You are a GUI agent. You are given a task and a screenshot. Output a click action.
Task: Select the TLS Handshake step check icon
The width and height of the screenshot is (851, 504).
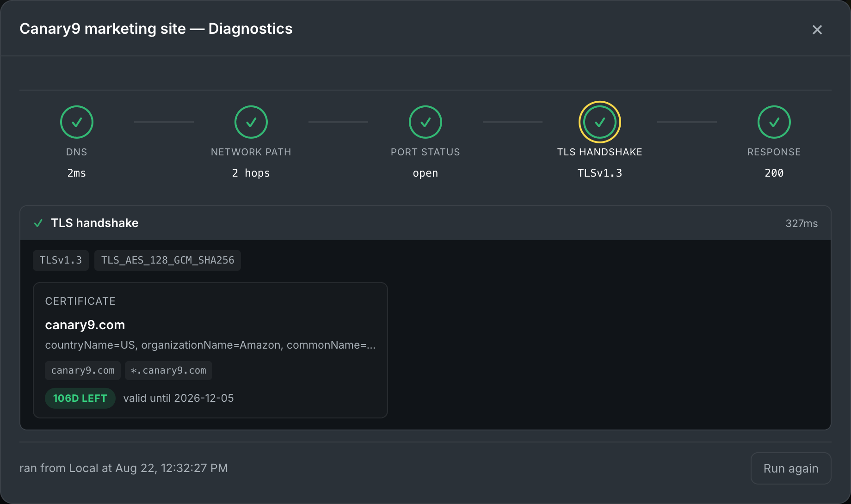600,122
